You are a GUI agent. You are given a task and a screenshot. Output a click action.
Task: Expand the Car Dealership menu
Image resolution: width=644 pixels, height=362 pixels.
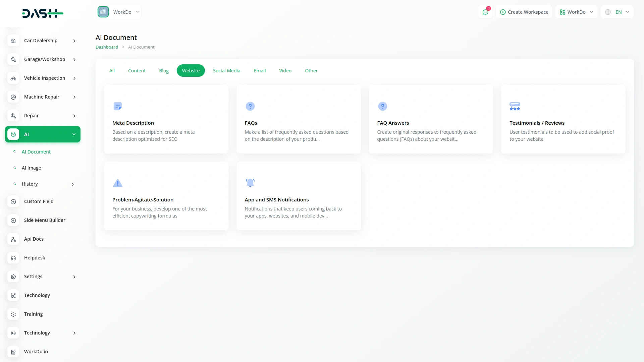(43, 41)
